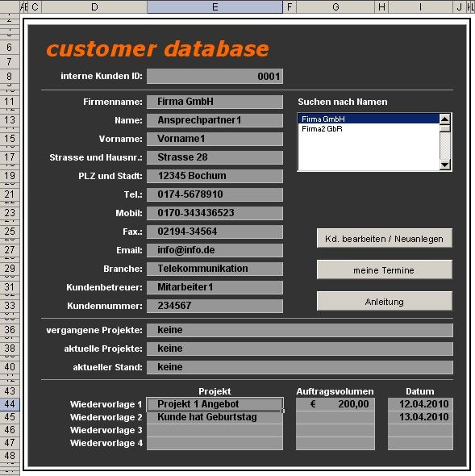This screenshot has width=475, height=476.
Task: Open the Anleitung guide
Action: coord(384,301)
